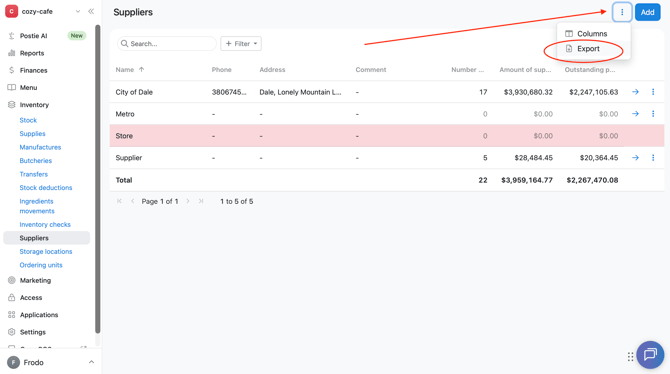Expand the cozy-cafe account switcher

(x=78, y=12)
